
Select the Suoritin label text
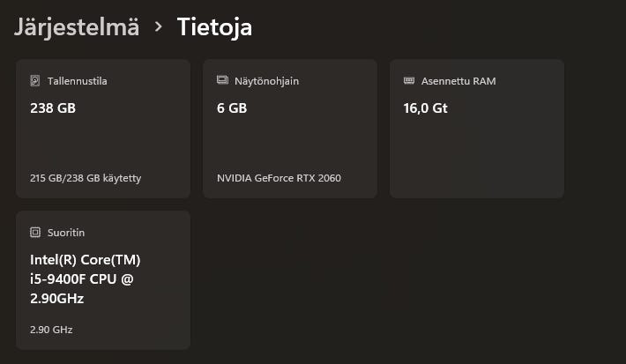[x=66, y=233]
